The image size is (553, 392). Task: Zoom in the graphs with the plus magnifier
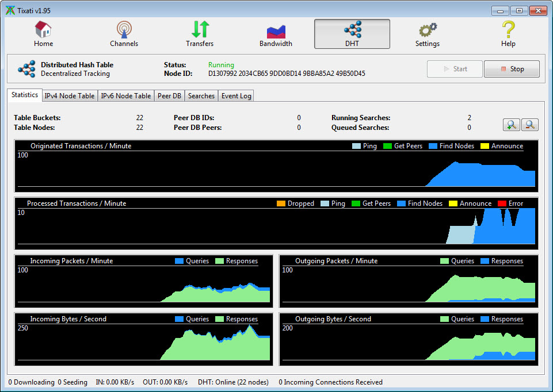tap(511, 125)
